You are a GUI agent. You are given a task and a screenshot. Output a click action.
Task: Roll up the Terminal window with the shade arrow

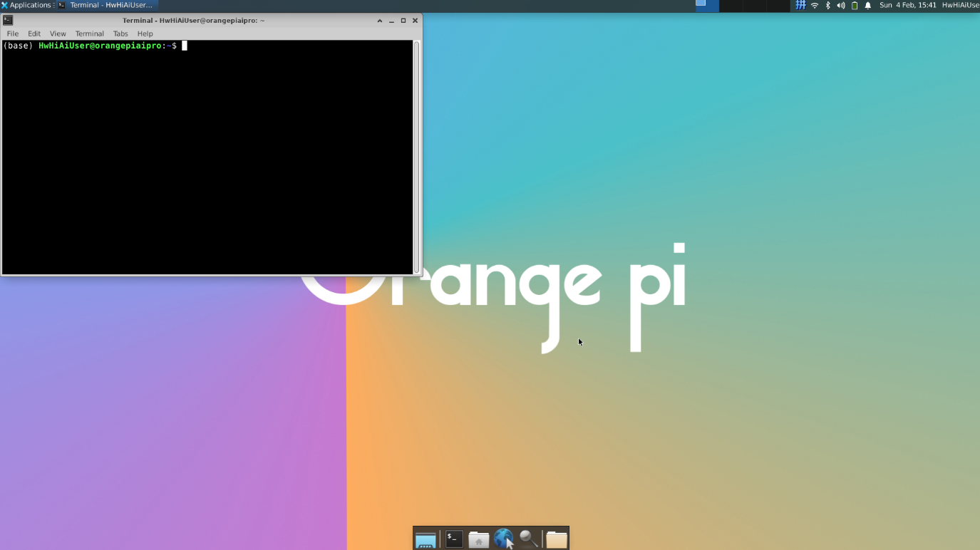coord(380,21)
